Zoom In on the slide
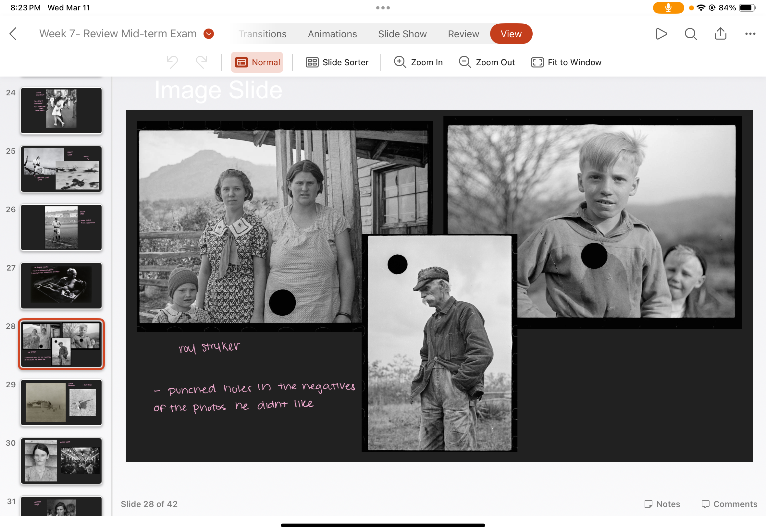766x532 pixels. (418, 62)
